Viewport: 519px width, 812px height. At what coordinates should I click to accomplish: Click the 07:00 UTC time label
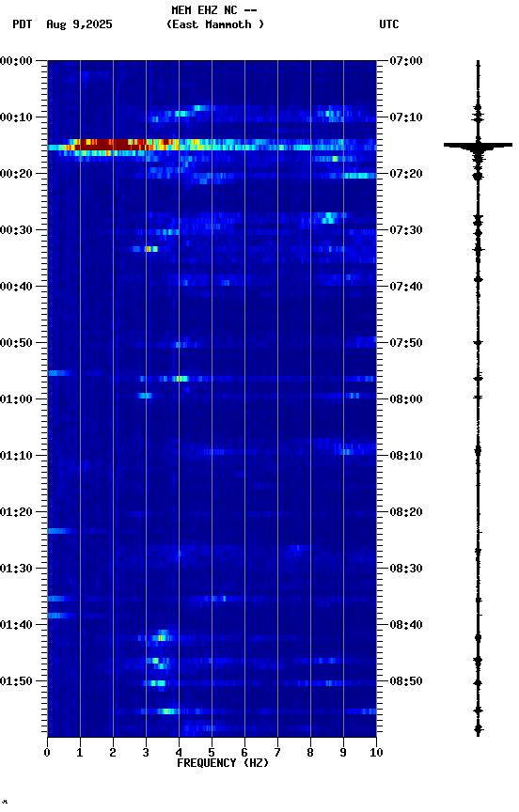406,61
